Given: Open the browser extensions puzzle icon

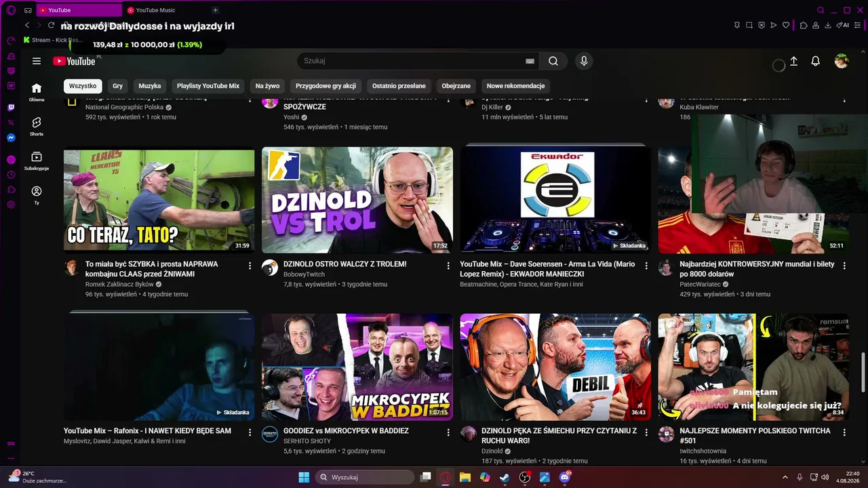Looking at the screenshot, I should pos(804,25).
